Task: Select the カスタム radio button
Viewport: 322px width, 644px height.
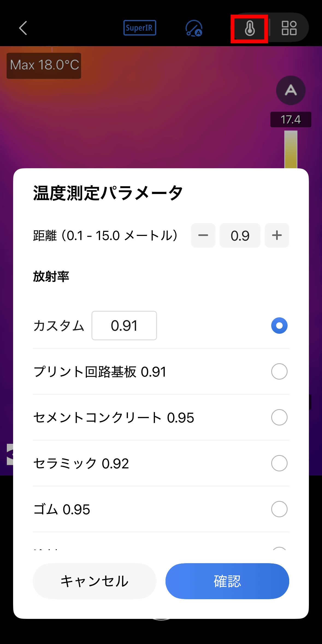Action: pos(279,326)
